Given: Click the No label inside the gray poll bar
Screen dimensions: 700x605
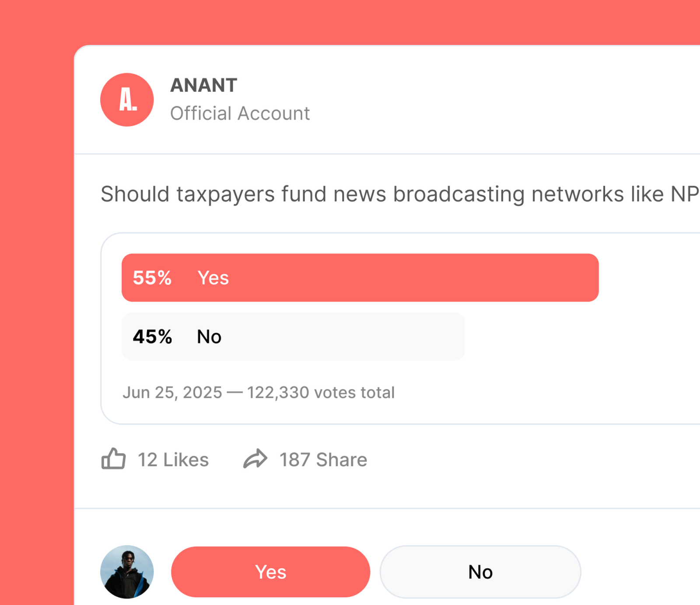Looking at the screenshot, I should (209, 337).
